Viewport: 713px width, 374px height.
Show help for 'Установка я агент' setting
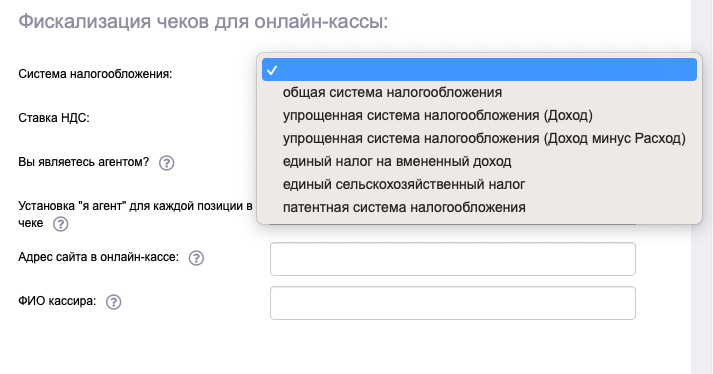click(60, 224)
